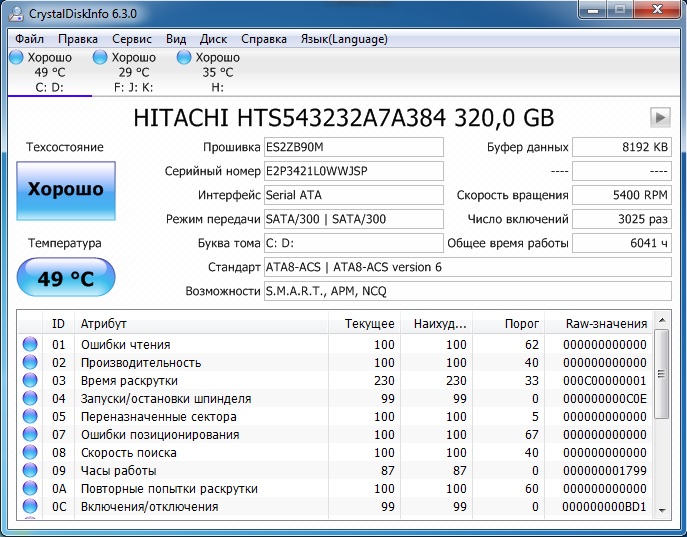Select the 49 °C disk C: D: tab
This screenshot has width=687, height=537.
pyautogui.click(x=50, y=72)
